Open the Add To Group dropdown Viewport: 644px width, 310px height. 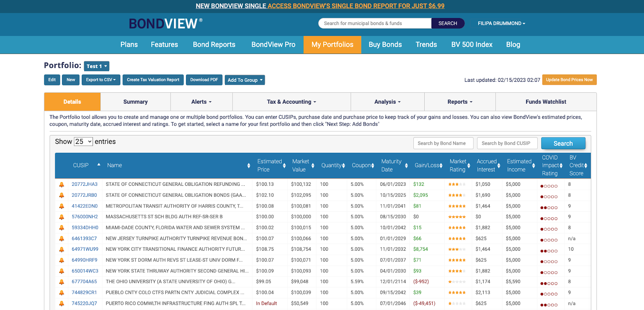(x=245, y=80)
